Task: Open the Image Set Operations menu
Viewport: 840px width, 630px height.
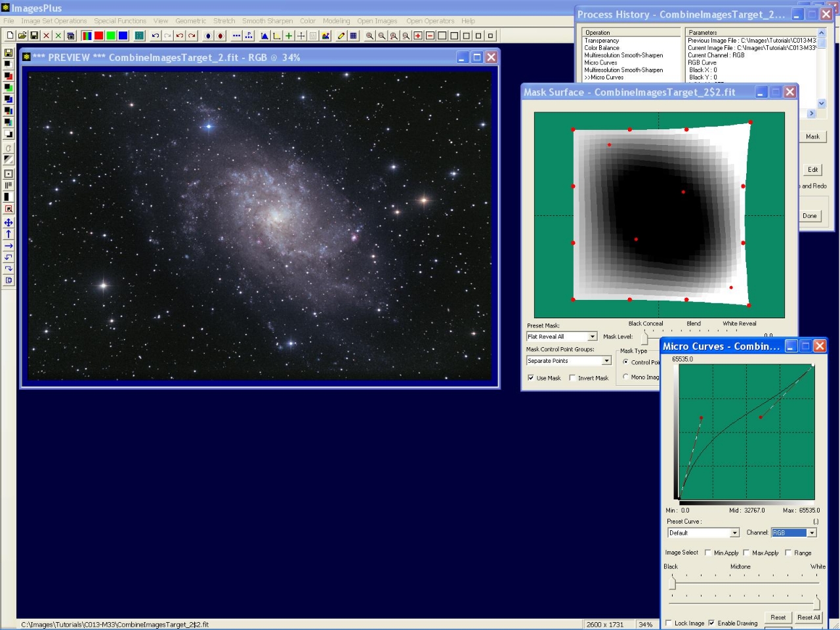Action: 54,21
